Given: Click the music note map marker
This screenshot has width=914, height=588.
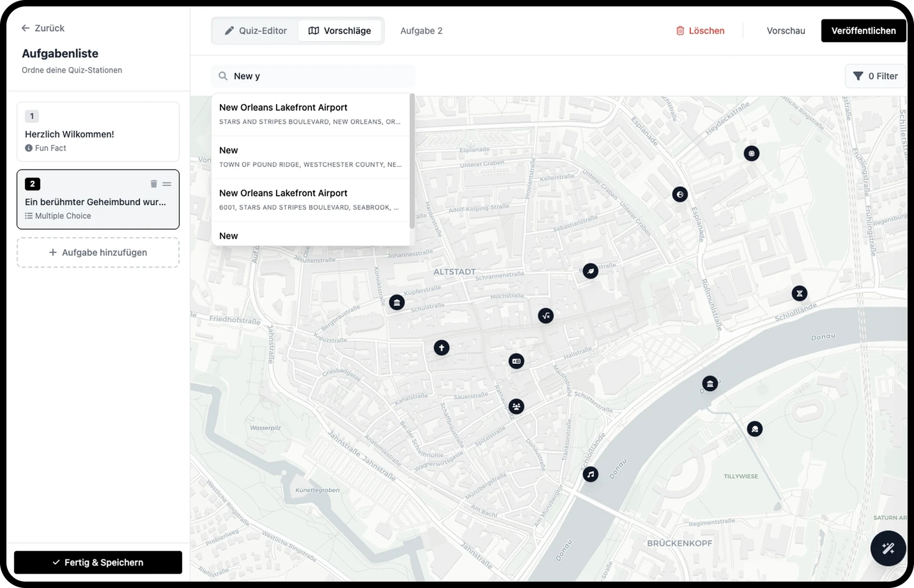Looking at the screenshot, I should pos(590,474).
